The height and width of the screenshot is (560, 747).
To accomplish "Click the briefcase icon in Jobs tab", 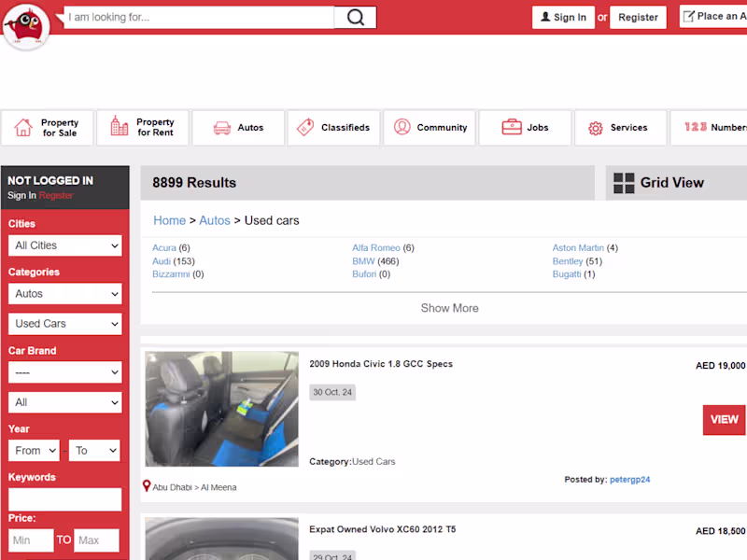I will pos(512,127).
